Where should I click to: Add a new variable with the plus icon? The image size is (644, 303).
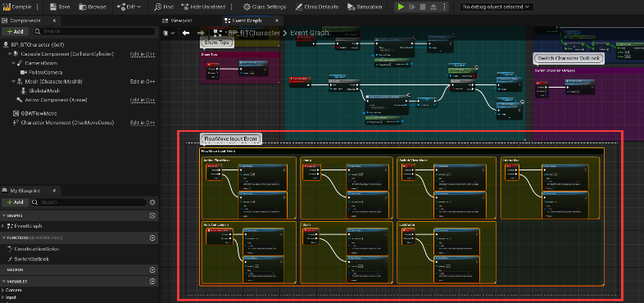pyautogui.click(x=152, y=281)
